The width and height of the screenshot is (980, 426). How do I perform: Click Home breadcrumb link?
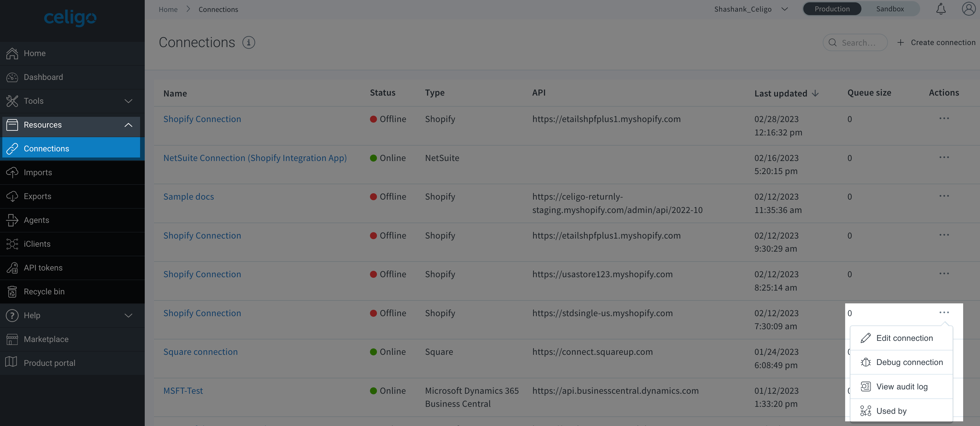tap(168, 9)
